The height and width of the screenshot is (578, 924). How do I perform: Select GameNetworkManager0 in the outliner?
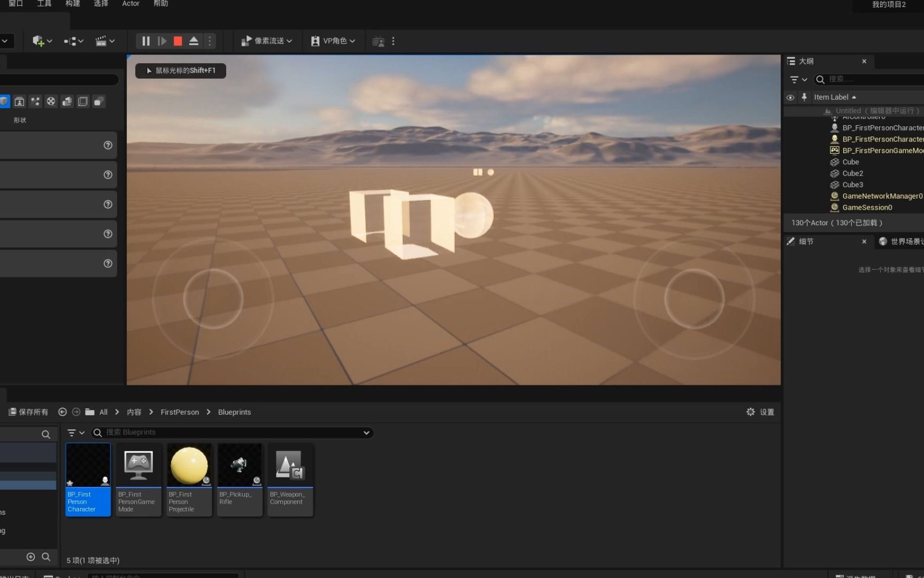click(876, 196)
